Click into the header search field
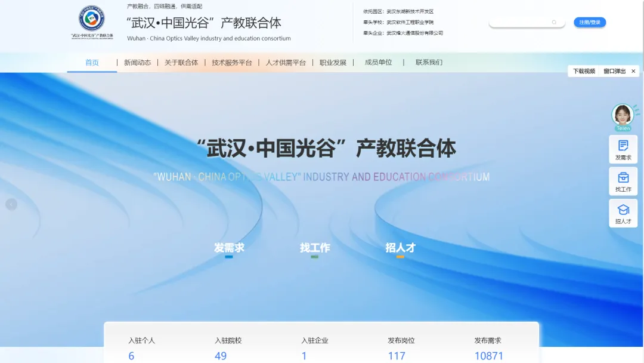This screenshot has width=644, height=363. (x=520, y=23)
